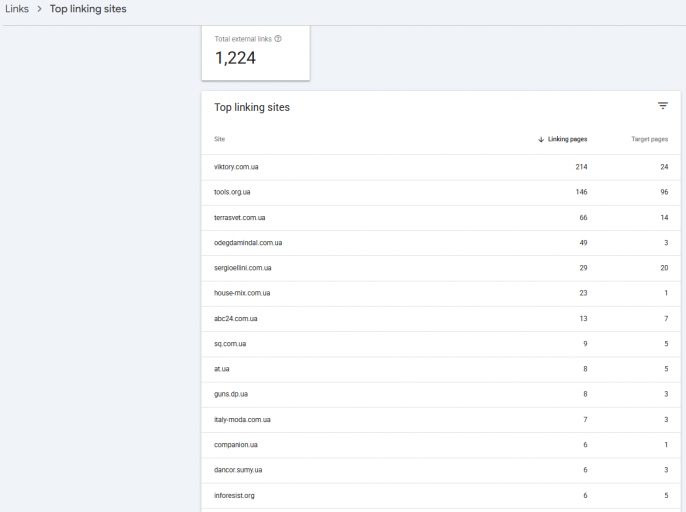Image resolution: width=686 pixels, height=512 pixels.
Task: Open the dancor.sumy.ua row
Action: tap(441, 470)
